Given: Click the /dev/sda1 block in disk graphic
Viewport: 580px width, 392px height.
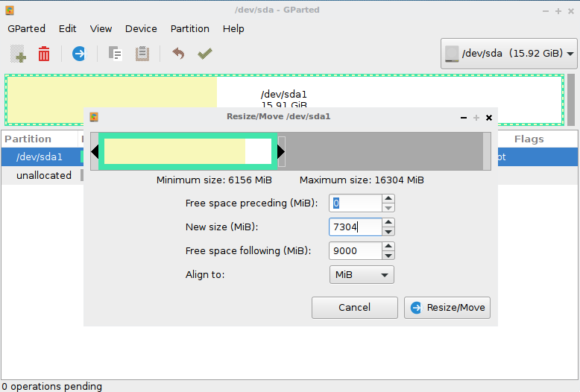Looking at the screenshot, I should pos(284,100).
